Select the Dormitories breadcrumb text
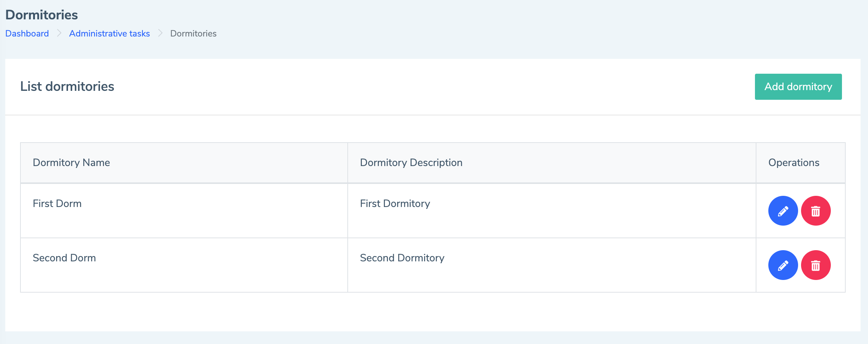The image size is (868, 344). tap(193, 34)
